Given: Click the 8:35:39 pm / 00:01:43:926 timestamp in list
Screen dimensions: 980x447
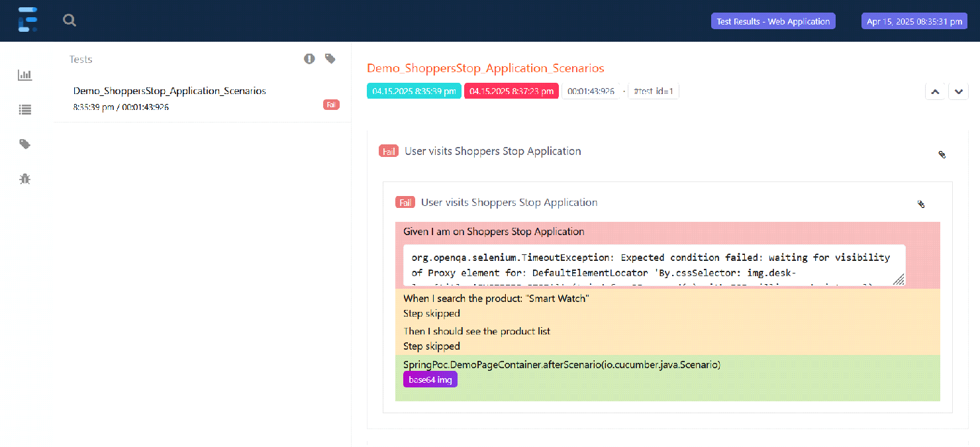Looking at the screenshot, I should pos(121,107).
